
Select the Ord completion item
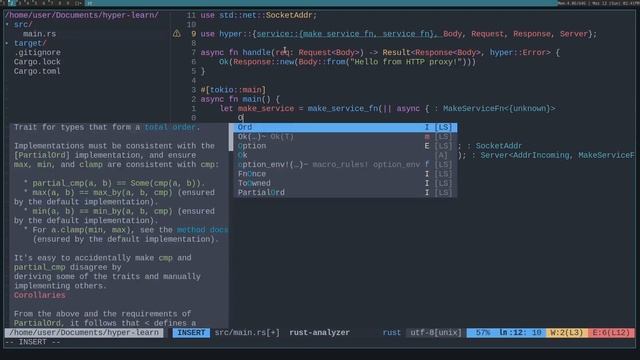345,127
